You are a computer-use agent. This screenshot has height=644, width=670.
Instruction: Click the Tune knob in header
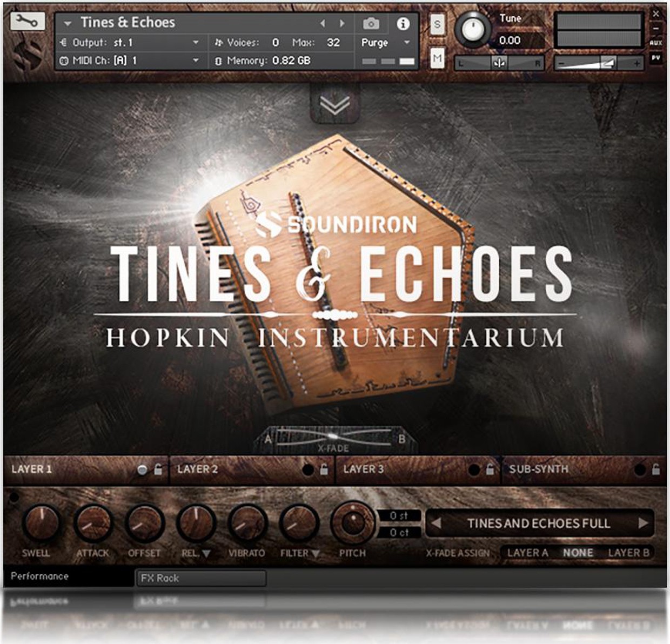point(473,29)
